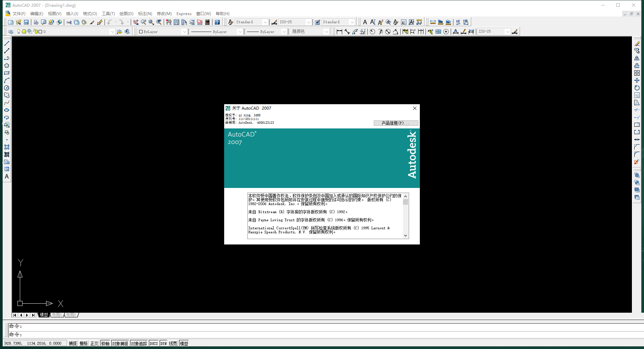This screenshot has width=644, height=349.
Task: Select the Multiline Text A tool
Action: click(6, 177)
